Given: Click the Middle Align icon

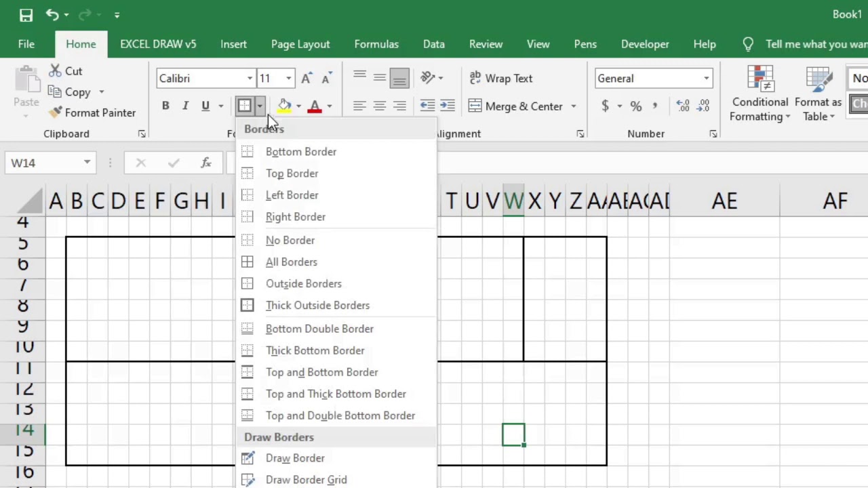Looking at the screenshot, I should coord(380,78).
